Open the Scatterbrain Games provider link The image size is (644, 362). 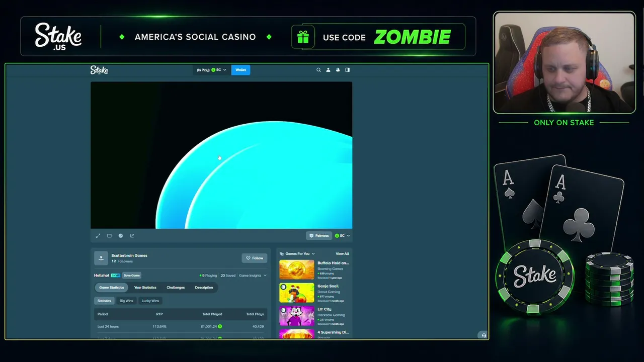[129, 255]
